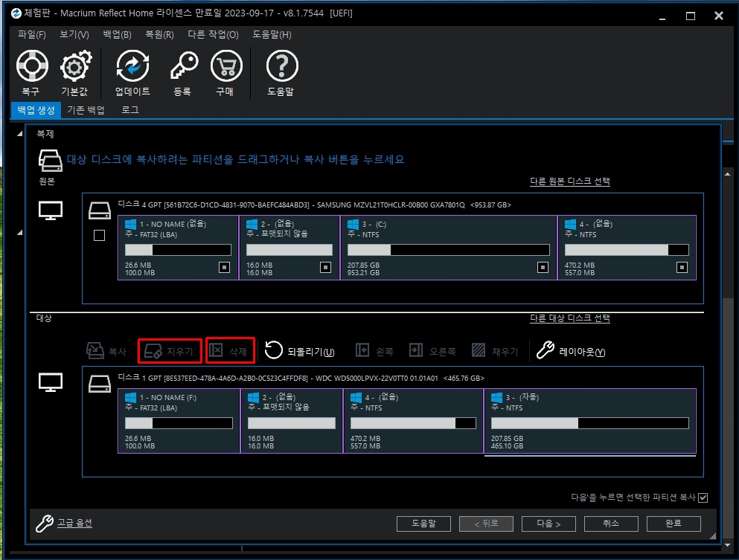
Task: Open the 기본값 defaults gear icon
Action: click(x=75, y=66)
